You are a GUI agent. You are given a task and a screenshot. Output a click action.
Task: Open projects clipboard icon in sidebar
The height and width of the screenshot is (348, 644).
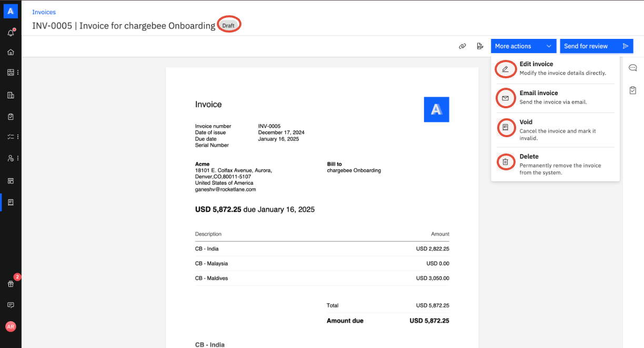pyautogui.click(x=11, y=117)
